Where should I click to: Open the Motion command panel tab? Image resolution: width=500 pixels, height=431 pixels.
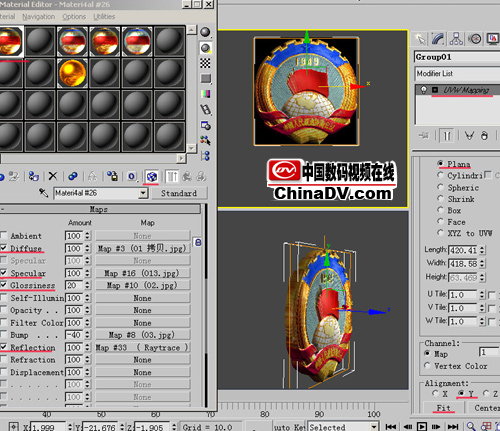(475, 39)
